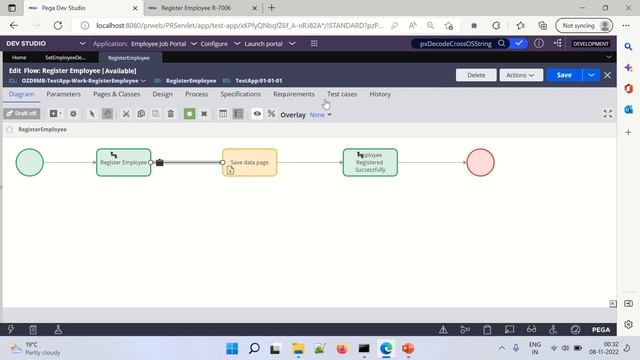
Task: Select the red end circle shape
Action: coord(480,162)
